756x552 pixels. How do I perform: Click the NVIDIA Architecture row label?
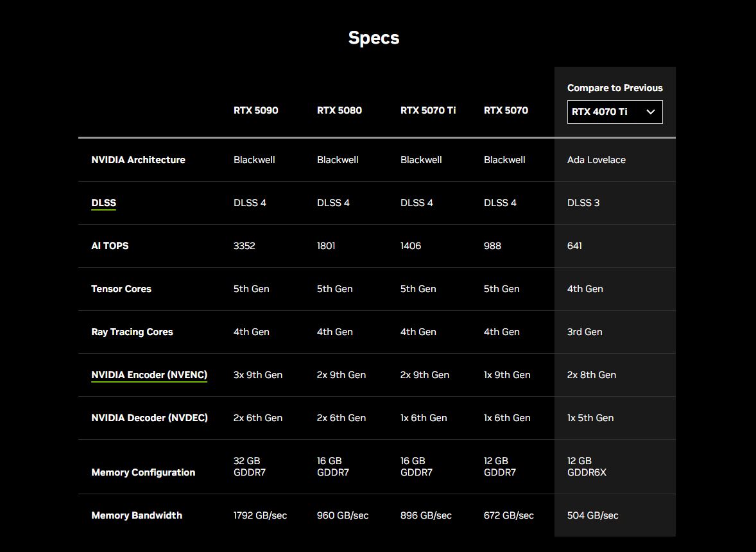pyautogui.click(x=138, y=160)
